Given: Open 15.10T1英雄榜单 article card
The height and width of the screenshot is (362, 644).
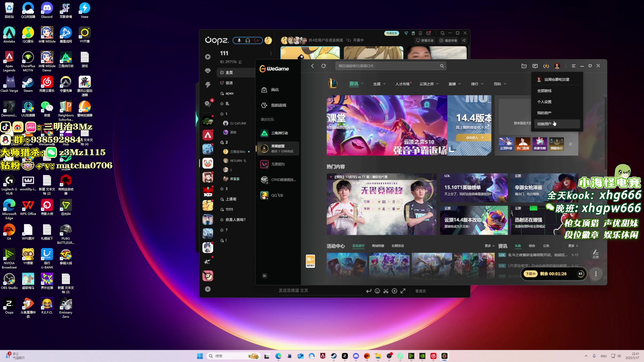Looking at the screenshot, I should [x=474, y=188].
